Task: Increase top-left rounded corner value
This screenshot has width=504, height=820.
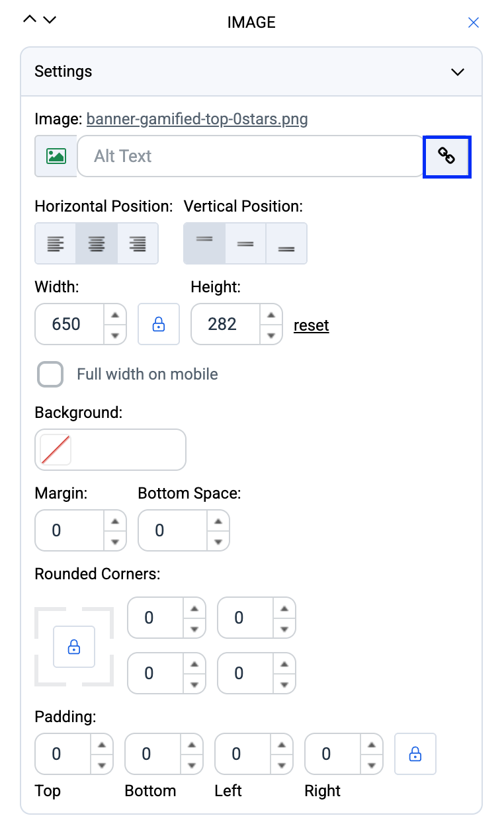Action: coord(194,608)
